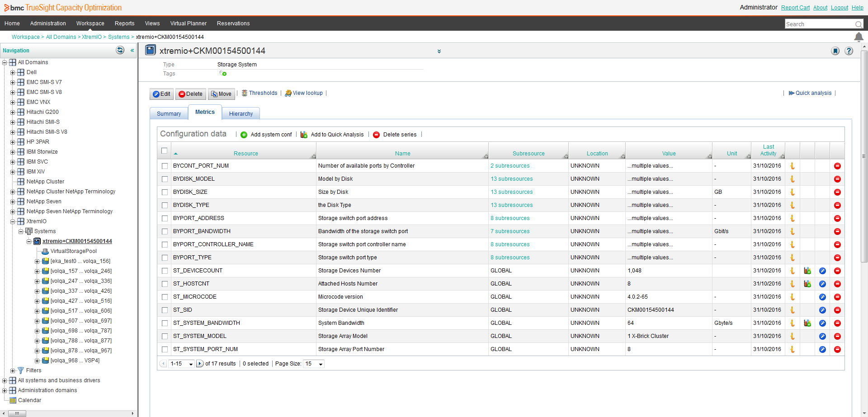
Task: Edit ST_SYSTEM_MODEL value with pencil icon
Action: (822, 337)
